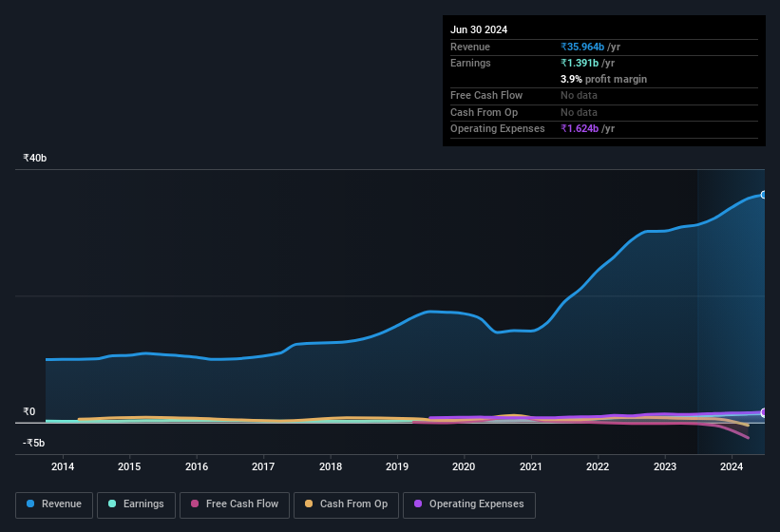This screenshot has height=532, width=780.
Task: Click the revenue data point marker at Jun 2024
Action: tap(764, 195)
